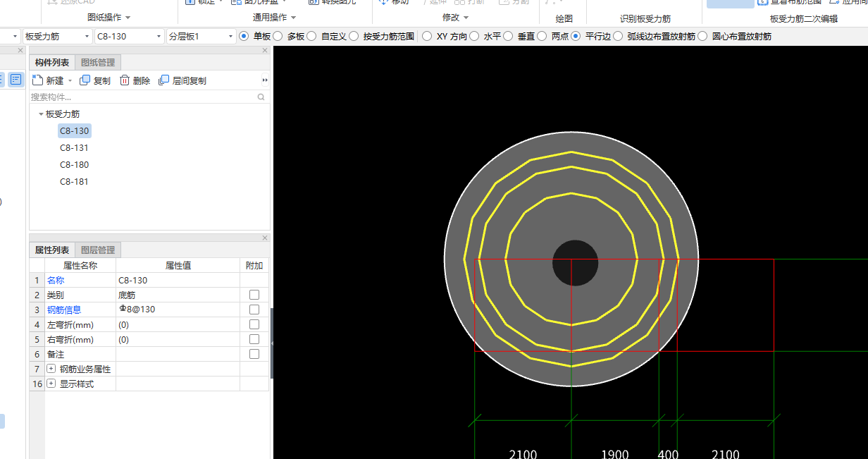Viewport: 868px width, 459px height.
Task: Tick the 附加 checkbox for 类别 row
Action: [x=254, y=295]
